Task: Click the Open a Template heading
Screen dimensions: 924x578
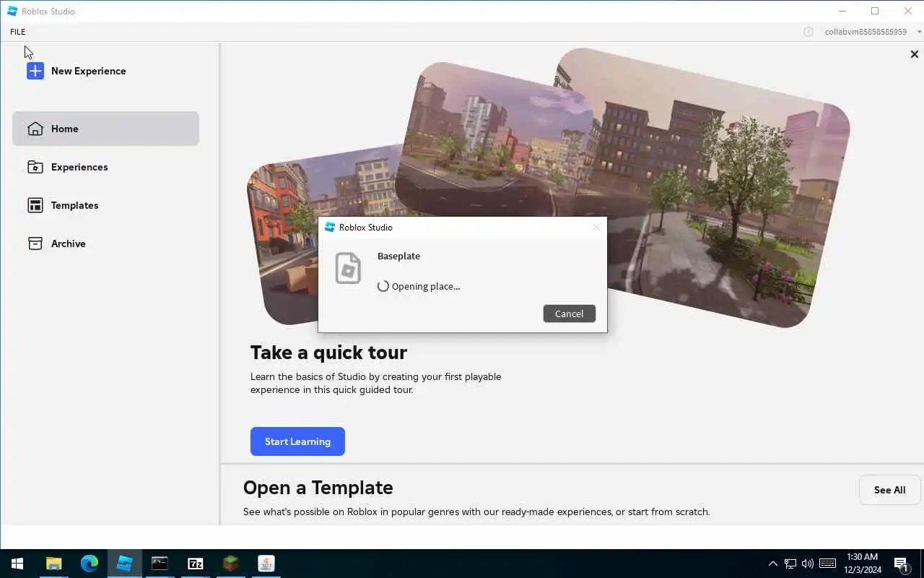Action: click(318, 488)
